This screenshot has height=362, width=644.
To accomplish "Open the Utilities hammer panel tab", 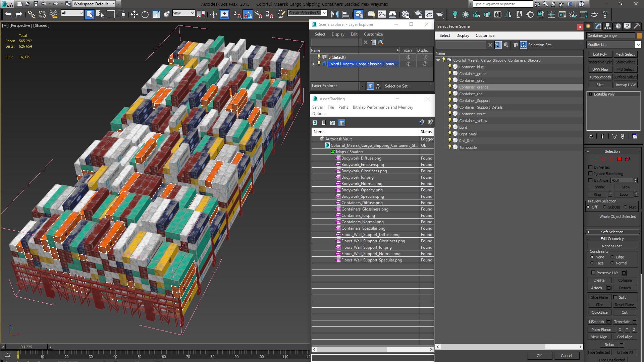I will (637, 26).
